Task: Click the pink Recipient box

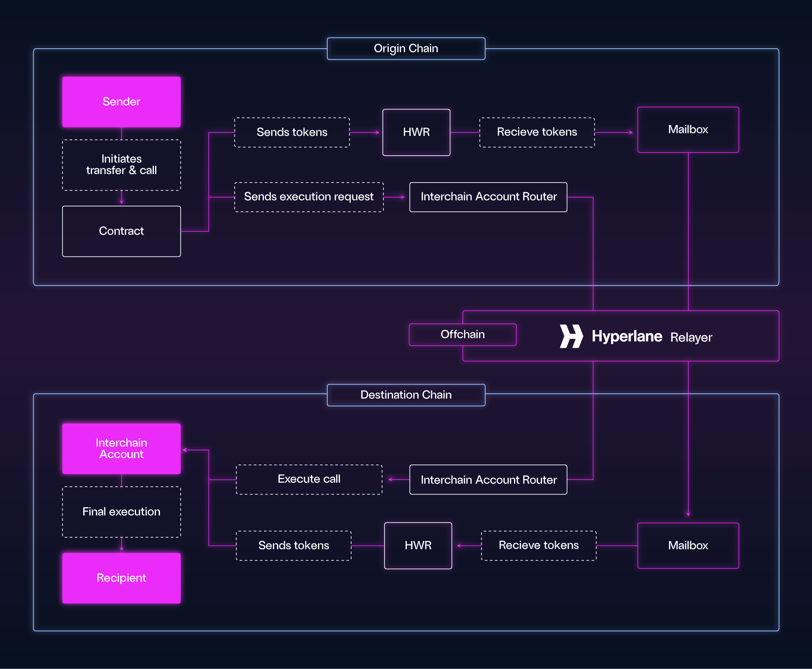Action: click(x=121, y=578)
